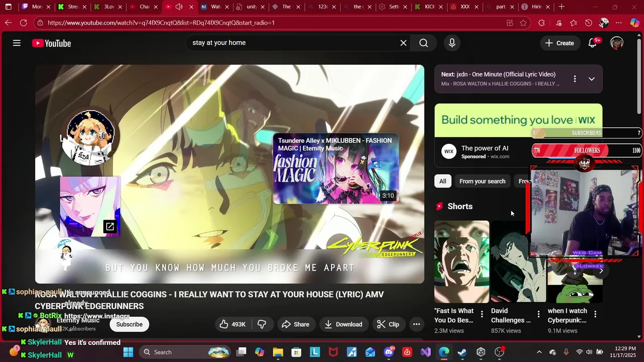Mute the audio on the playing tab
This screenshot has height=362, width=644.
pos(179,7)
